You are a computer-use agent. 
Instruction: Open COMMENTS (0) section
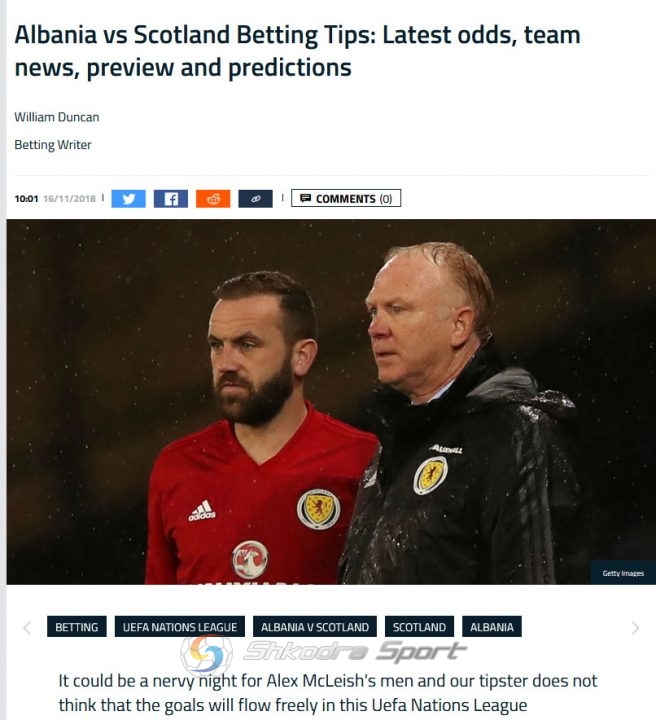pos(346,198)
